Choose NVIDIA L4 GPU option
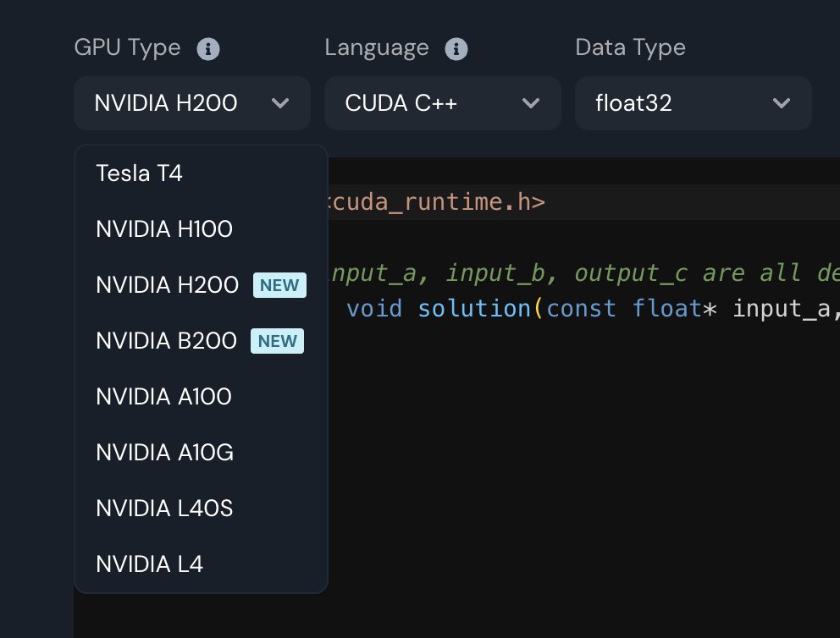 point(201,564)
